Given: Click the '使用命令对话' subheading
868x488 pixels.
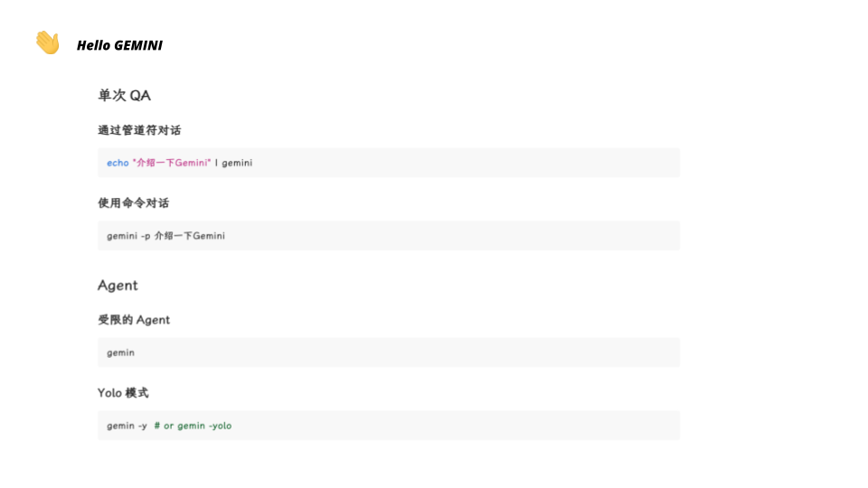Looking at the screenshot, I should (134, 203).
